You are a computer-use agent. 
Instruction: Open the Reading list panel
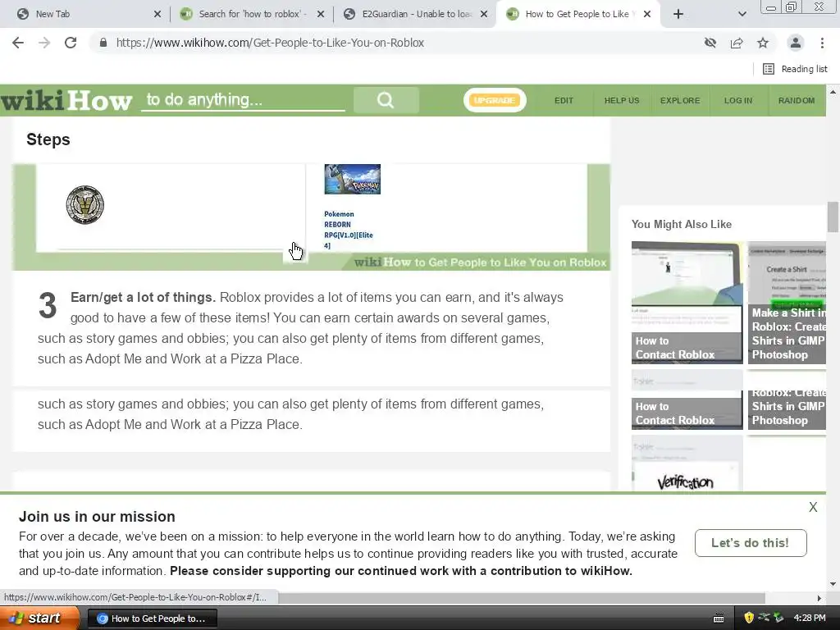pyautogui.click(x=795, y=69)
